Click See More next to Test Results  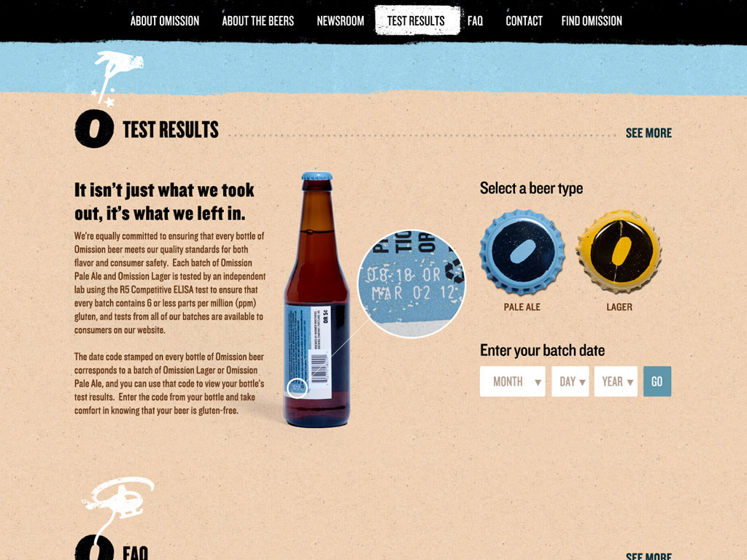tap(649, 133)
